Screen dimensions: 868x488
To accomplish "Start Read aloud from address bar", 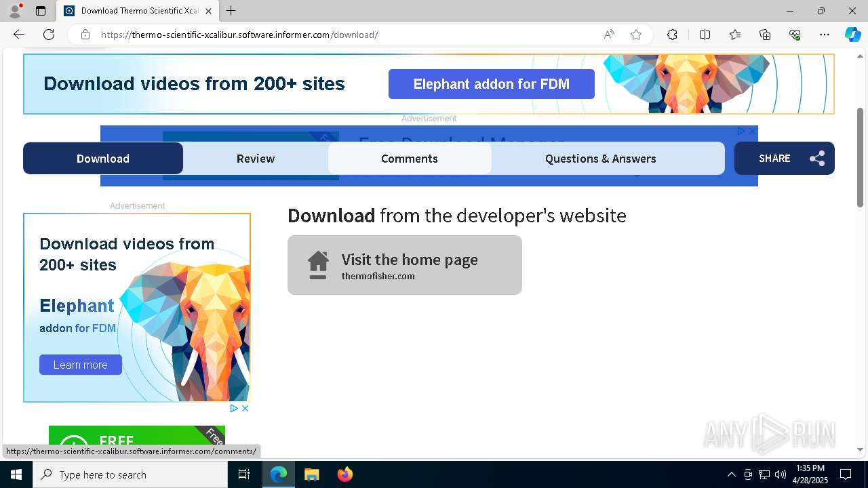I will click(x=609, y=35).
